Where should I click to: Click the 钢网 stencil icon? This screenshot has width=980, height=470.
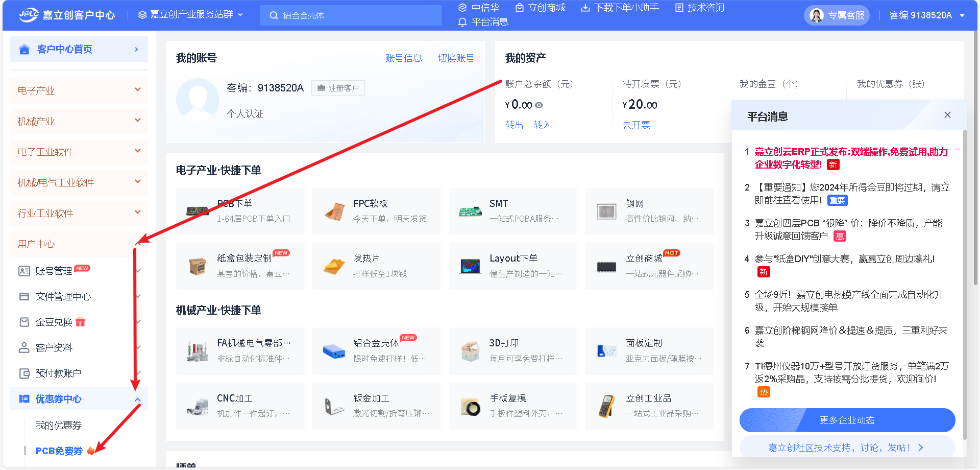(607, 211)
